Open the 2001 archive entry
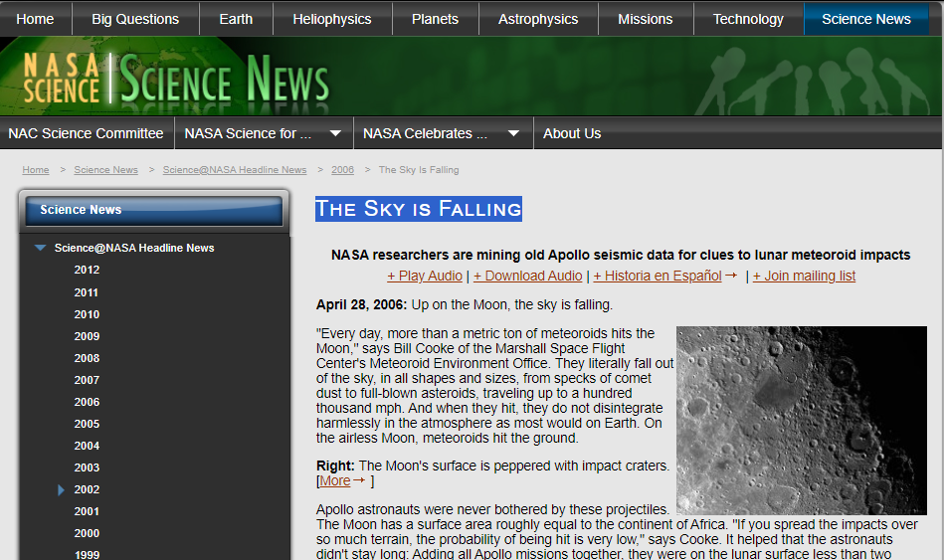944x560 pixels. click(x=87, y=511)
